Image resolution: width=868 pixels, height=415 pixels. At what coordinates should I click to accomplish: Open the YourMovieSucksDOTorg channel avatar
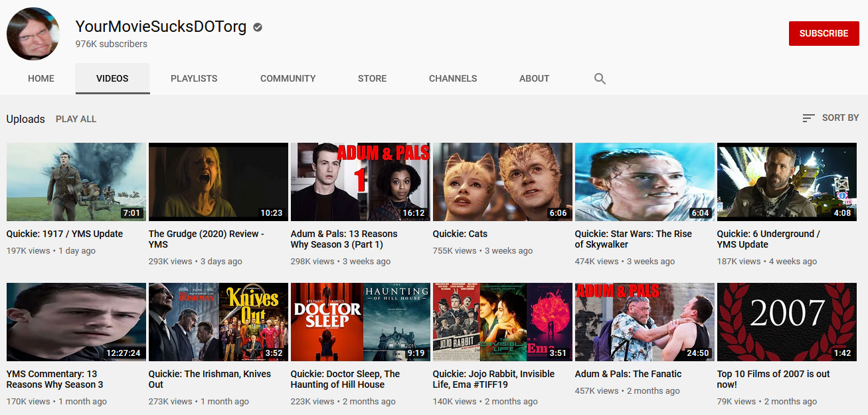[33, 34]
